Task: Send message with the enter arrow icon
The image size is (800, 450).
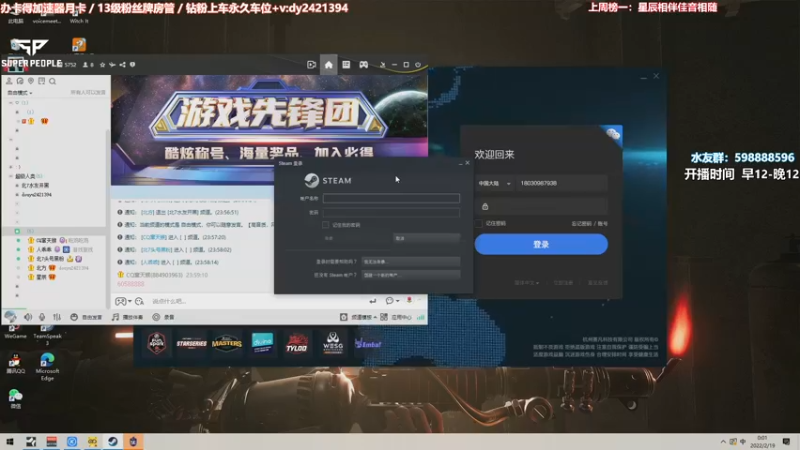Action: click(373, 301)
